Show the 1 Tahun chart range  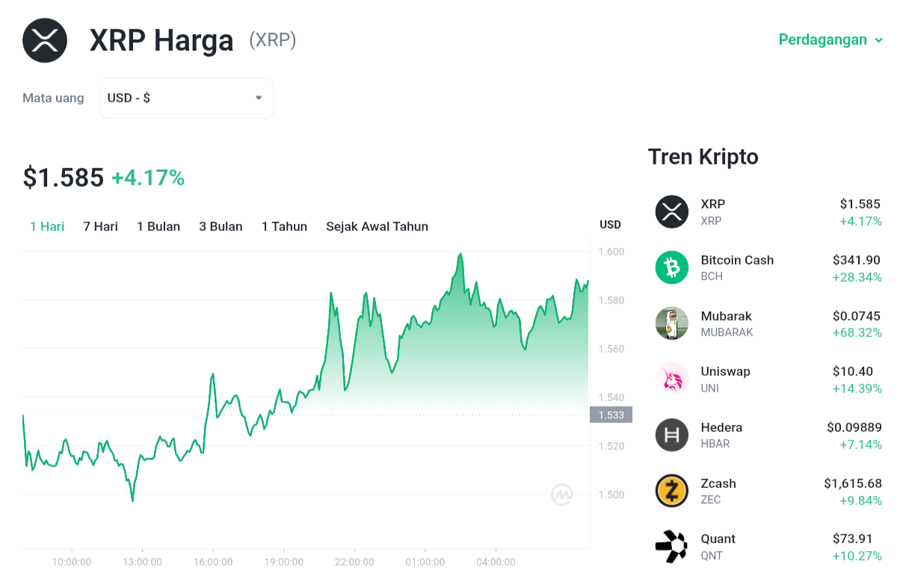click(x=284, y=226)
